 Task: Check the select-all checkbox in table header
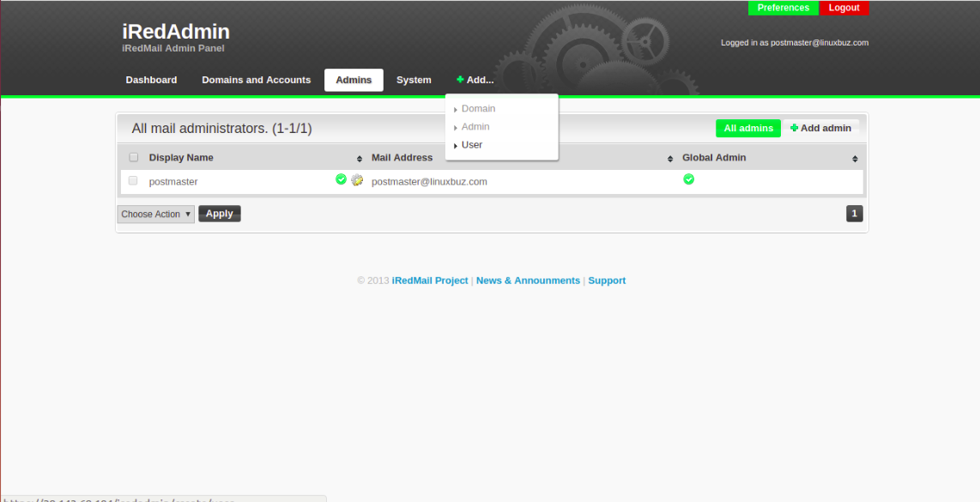pos(133,158)
